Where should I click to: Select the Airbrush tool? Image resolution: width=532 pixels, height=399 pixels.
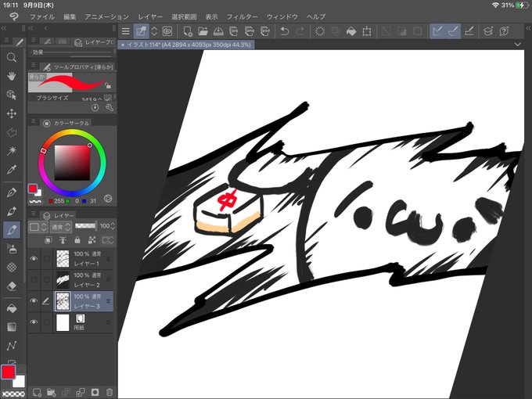(x=12, y=249)
